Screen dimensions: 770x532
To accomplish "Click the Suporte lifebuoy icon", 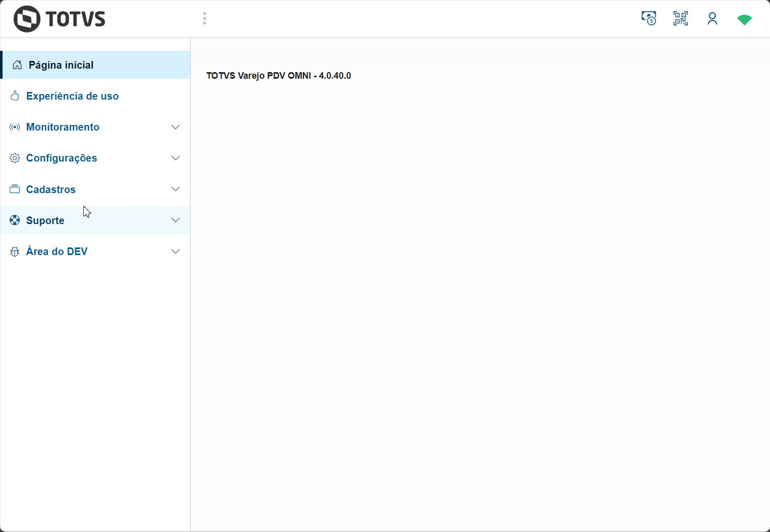I will [15, 220].
